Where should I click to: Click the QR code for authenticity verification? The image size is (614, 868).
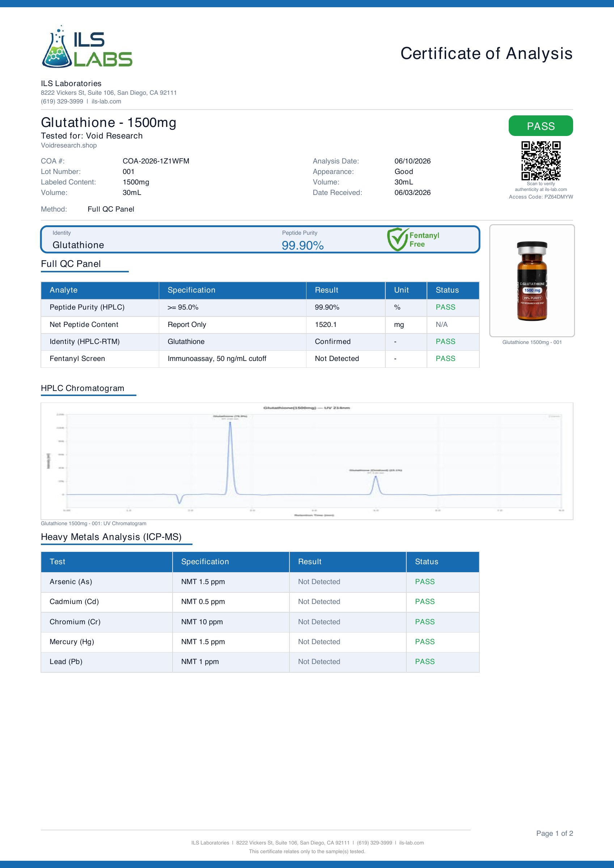pyautogui.click(x=541, y=161)
